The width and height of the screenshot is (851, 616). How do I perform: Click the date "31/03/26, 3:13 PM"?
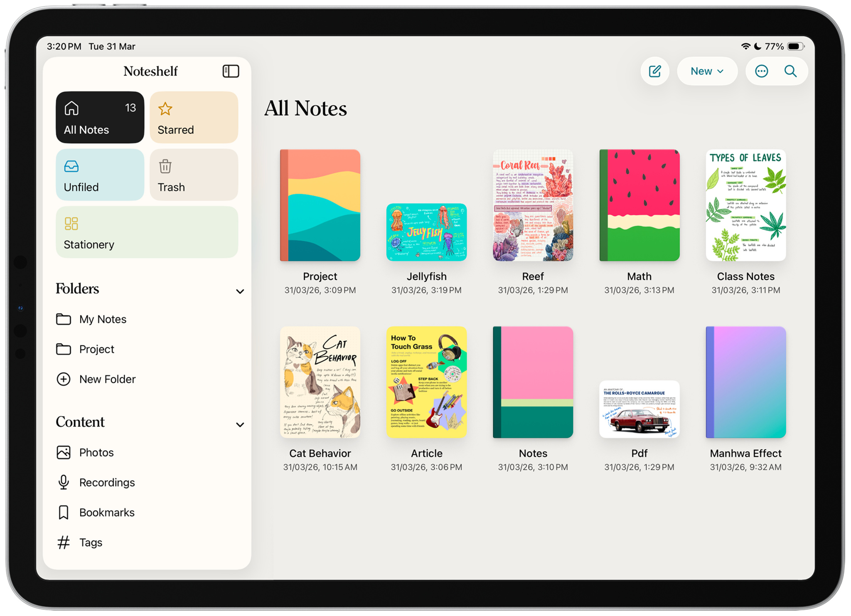[x=639, y=290]
